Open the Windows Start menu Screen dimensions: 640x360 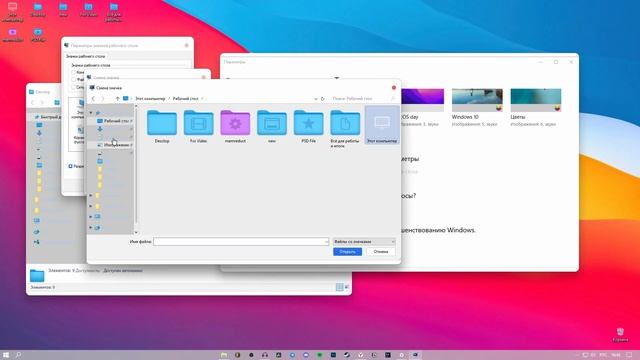(6, 355)
